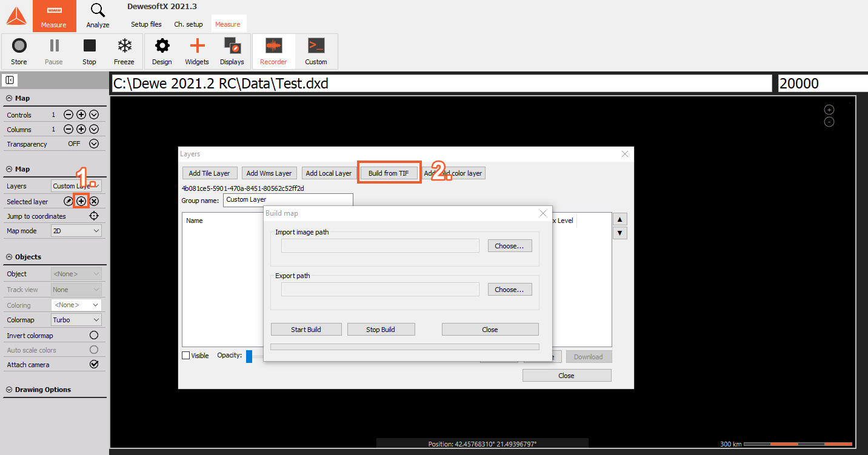Expand the Drawing Options section
This screenshot has height=455, width=868.
pos(10,390)
